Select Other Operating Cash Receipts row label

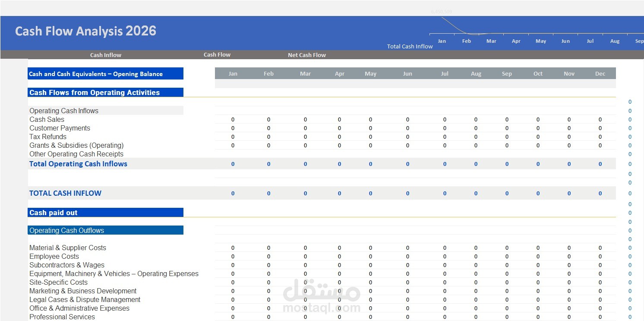coord(76,154)
